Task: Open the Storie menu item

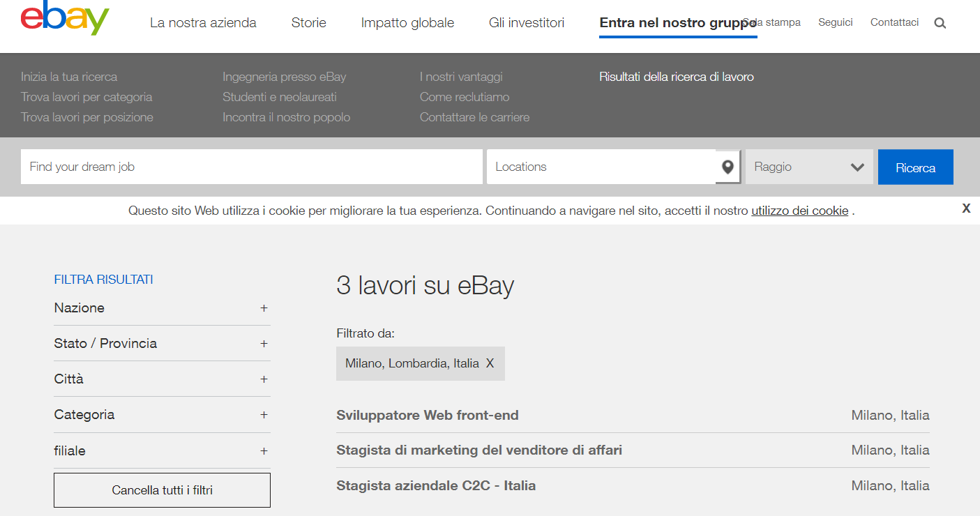Action: coord(309,23)
